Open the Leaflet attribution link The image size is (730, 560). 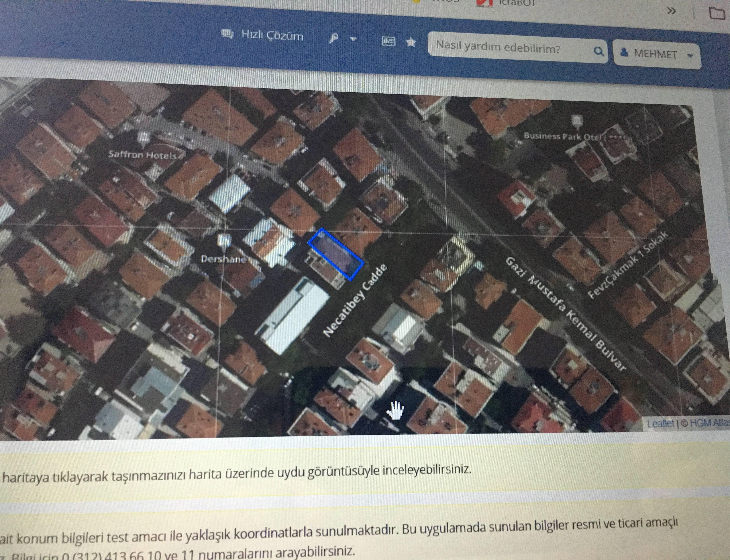(660, 424)
